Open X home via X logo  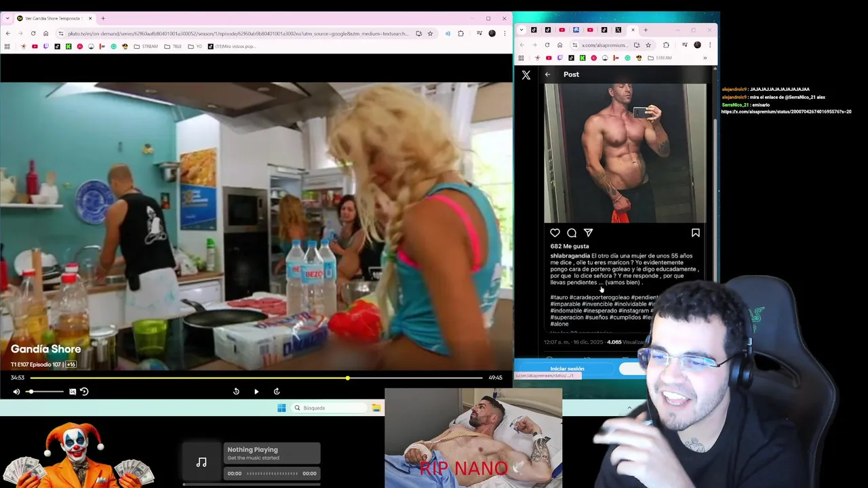pos(526,75)
